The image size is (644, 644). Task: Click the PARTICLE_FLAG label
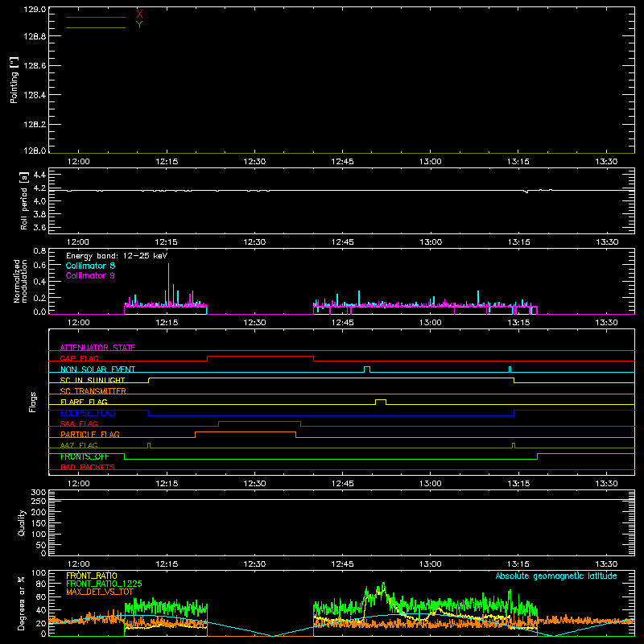click(x=90, y=434)
